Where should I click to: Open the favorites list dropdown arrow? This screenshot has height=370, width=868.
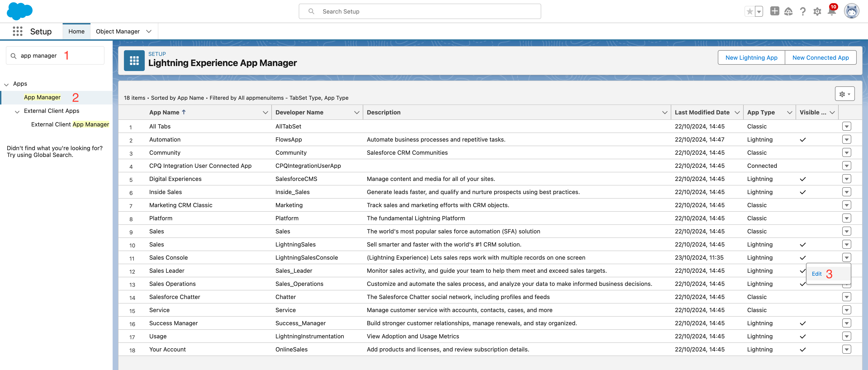tap(759, 12)
